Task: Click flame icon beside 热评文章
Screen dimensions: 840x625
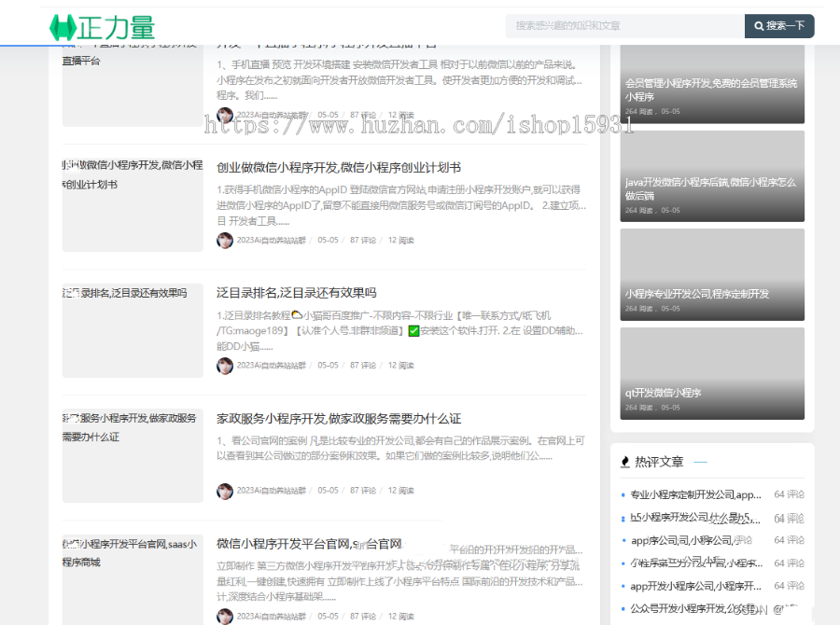Action: [625, 462]
